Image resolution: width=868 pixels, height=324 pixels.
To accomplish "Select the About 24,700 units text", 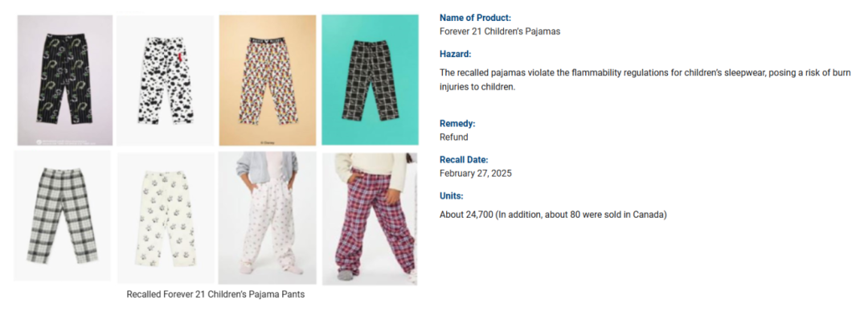I will point(553,215).
